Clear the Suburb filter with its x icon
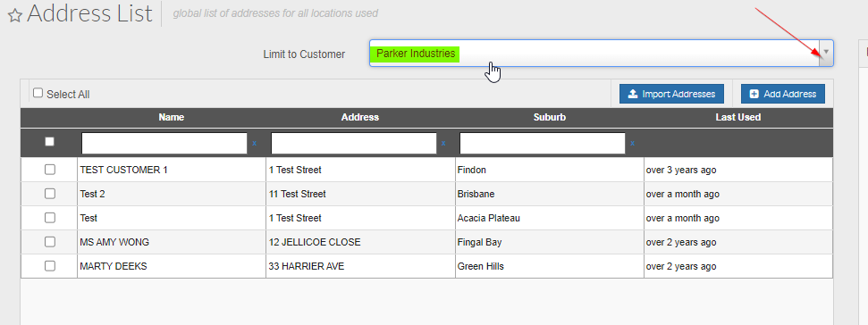Viewport: 868px width, 325px height. click(632, 144)
